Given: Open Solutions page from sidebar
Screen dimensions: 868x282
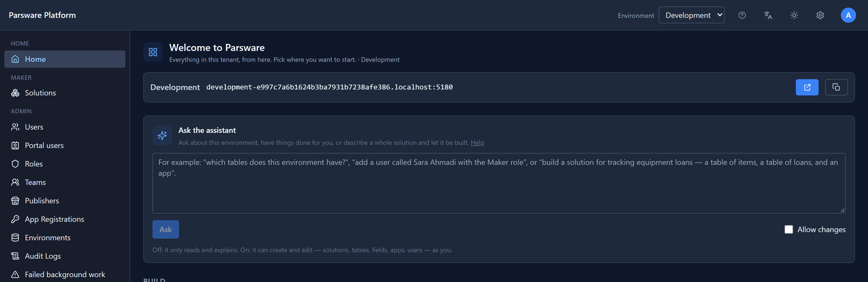Looking at the screenshot, I should click(65, 93).
